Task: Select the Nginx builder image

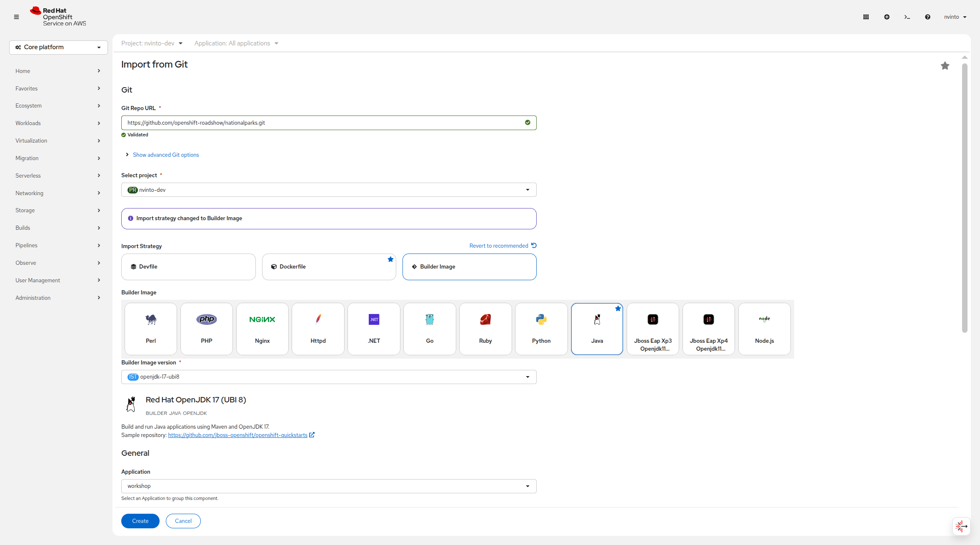Action: click(262, 329)
